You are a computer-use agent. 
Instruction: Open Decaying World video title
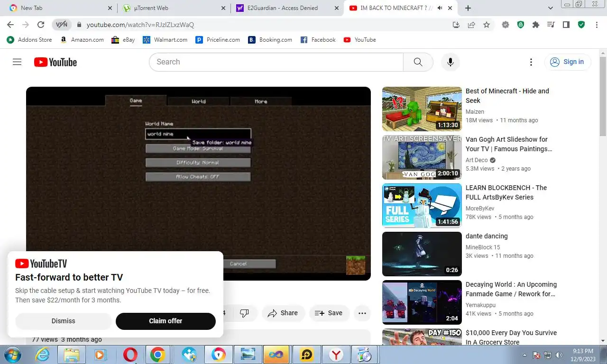tap(511, 289)
